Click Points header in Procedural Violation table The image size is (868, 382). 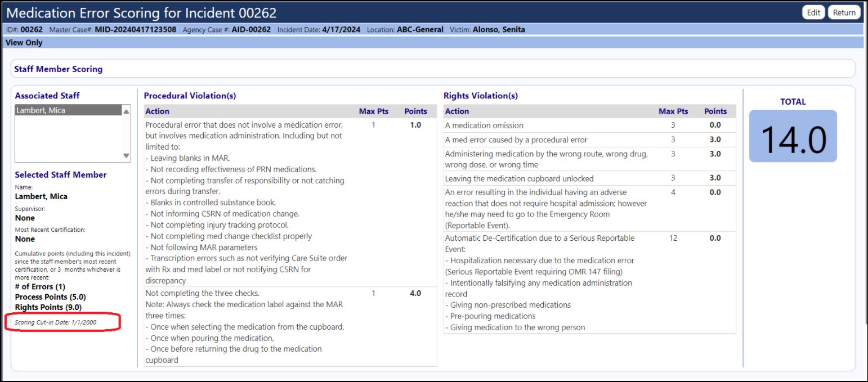pyautogui.click(x=415, y=111)
